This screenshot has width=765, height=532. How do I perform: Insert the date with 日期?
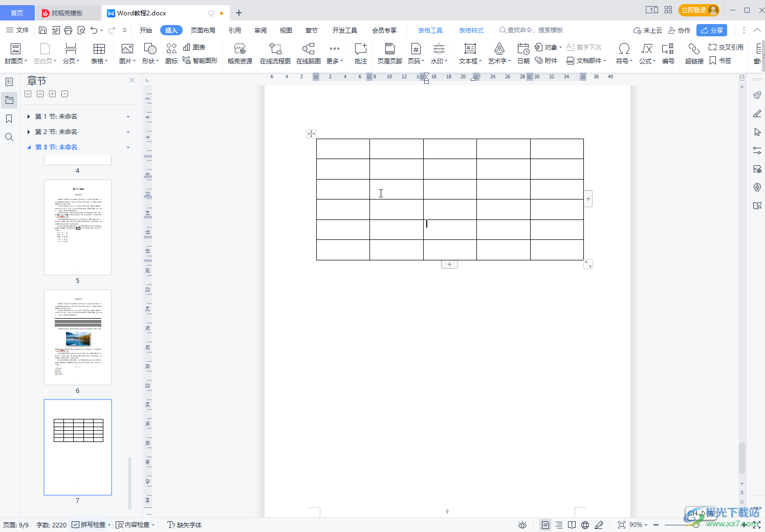click(x=523, y=54)
